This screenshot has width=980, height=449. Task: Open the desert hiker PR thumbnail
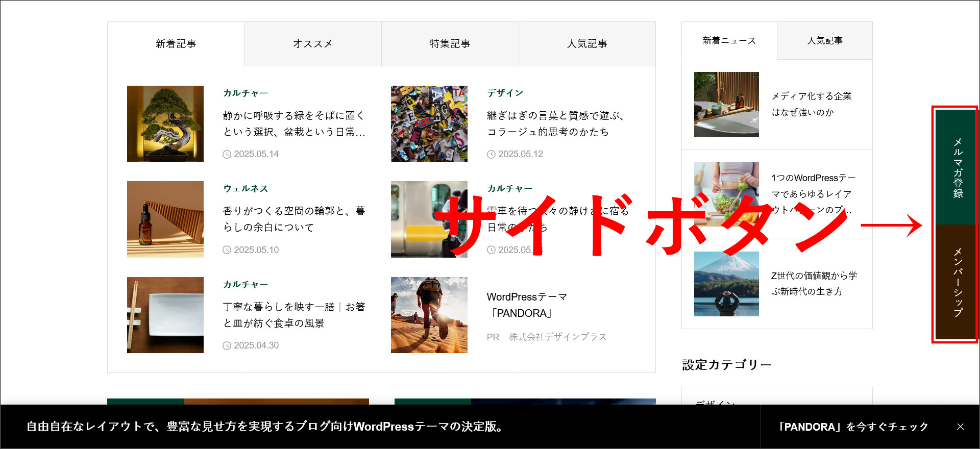[x=429, y=315]
